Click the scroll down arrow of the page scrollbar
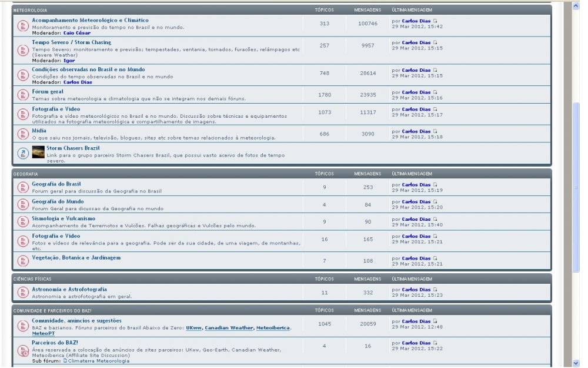The image size is (588, 368). click(x=576, y=363)
